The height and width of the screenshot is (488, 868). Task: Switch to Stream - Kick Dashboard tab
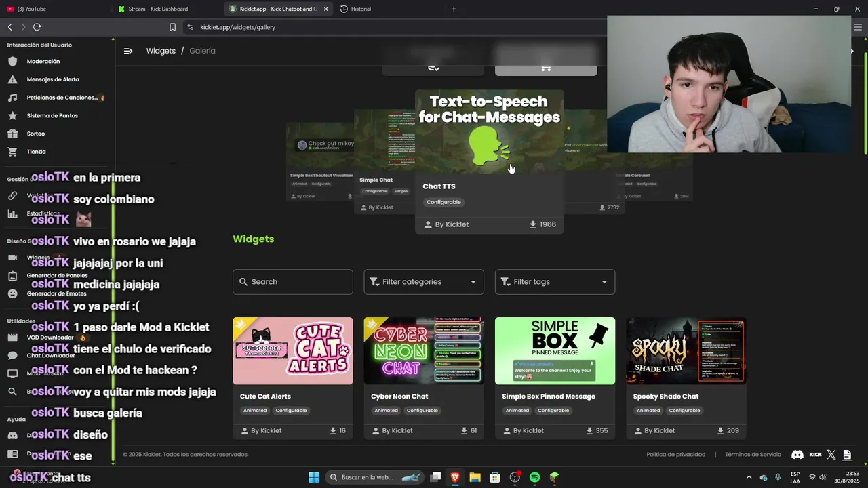tap(167, 9)
